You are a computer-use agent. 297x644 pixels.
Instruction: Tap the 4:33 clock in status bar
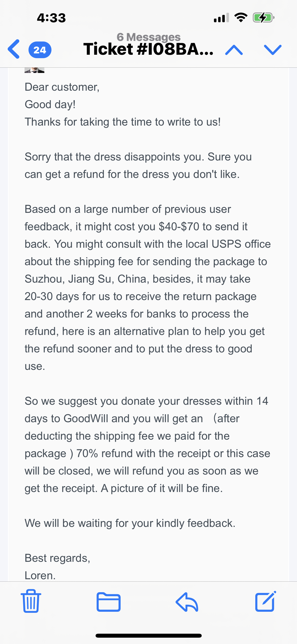point(51,18)
